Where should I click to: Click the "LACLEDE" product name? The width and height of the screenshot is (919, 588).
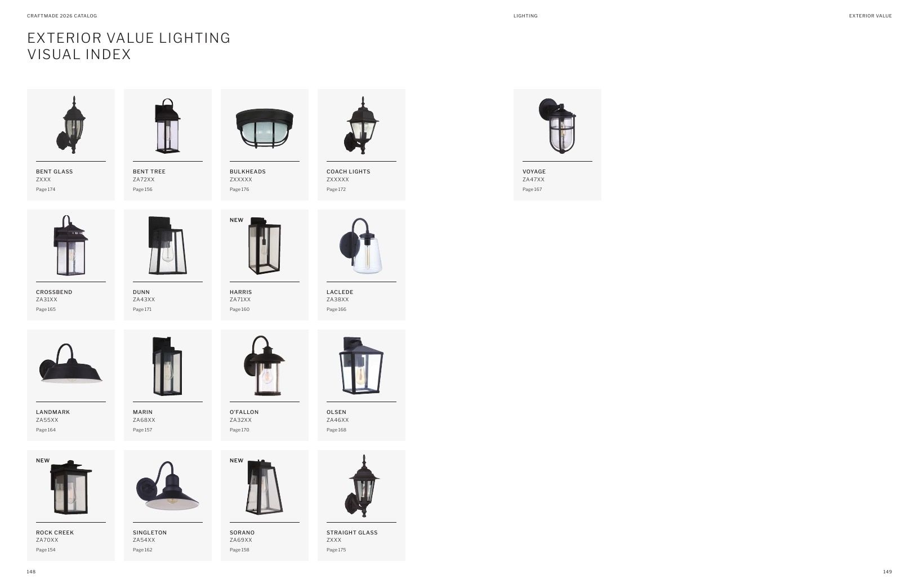coord(340,292)
